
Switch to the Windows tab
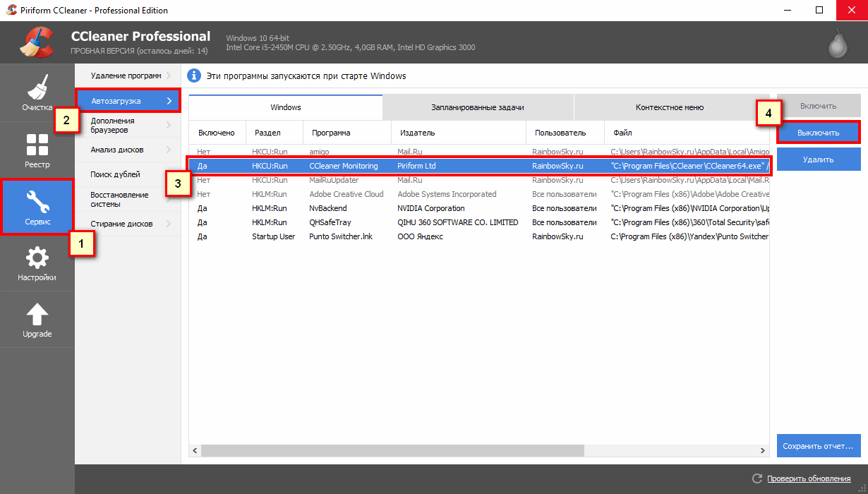coord(286,107)
